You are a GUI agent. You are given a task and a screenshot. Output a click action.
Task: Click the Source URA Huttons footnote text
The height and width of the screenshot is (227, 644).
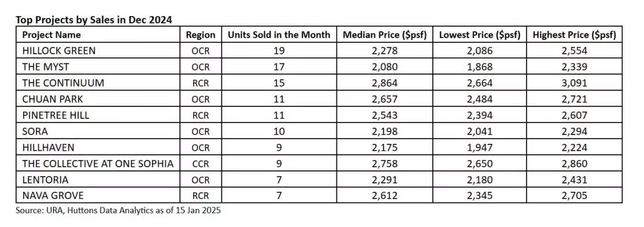118,210
